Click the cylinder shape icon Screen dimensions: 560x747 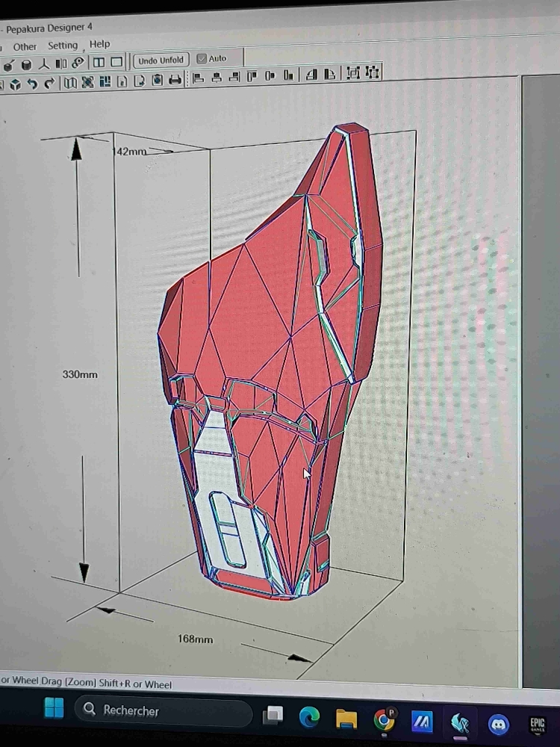(x=26, y=65)
